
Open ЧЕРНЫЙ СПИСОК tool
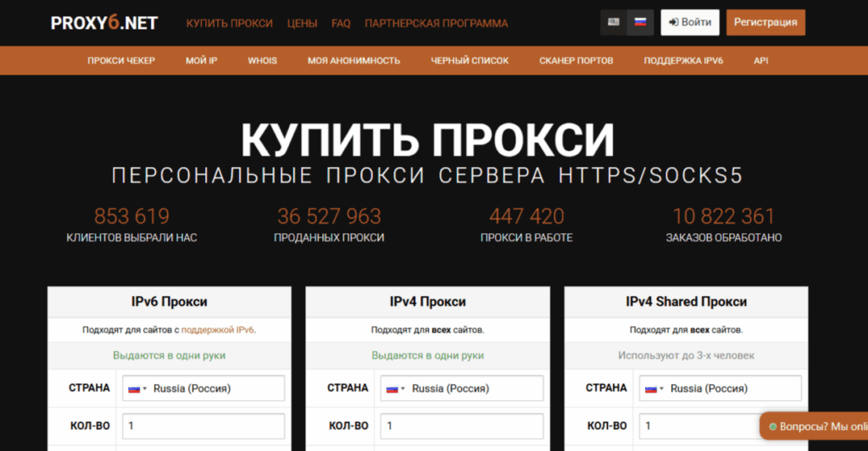(x=470, y=61)
